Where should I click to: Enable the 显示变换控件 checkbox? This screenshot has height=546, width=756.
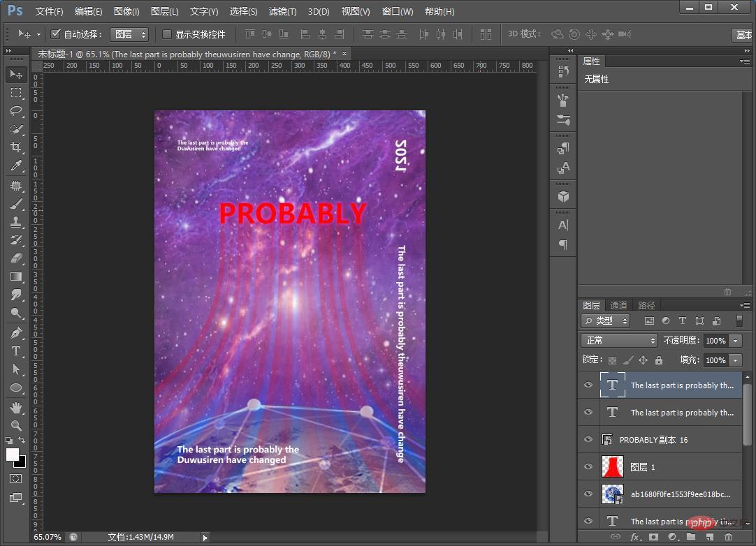(167, 34)
